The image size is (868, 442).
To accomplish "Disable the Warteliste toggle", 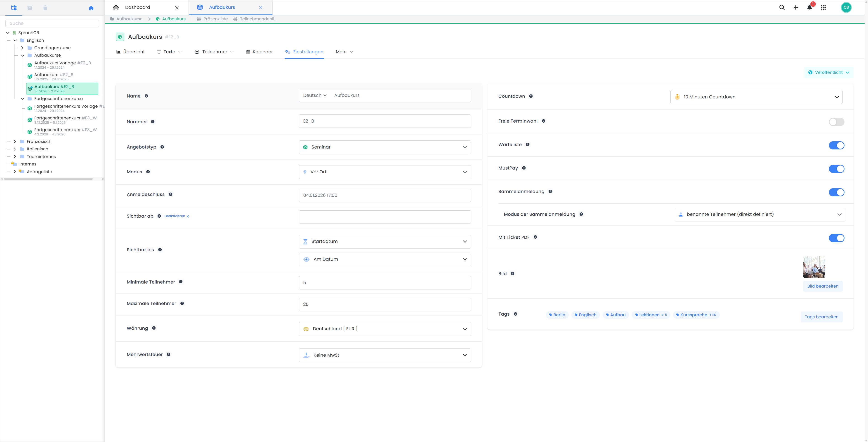I will pyautogui.click(x=836, y=145).
